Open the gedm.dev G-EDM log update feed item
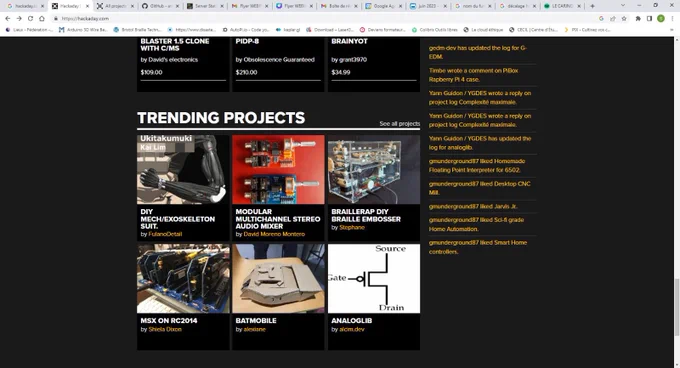The height and width of the screenshot is (368, 680). point(478,52)
